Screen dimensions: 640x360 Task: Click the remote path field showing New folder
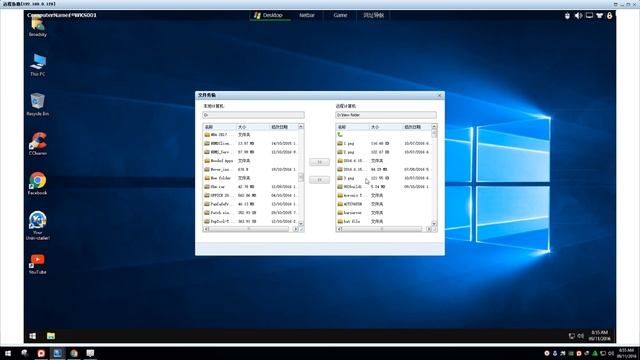click(x=386, y=115)
